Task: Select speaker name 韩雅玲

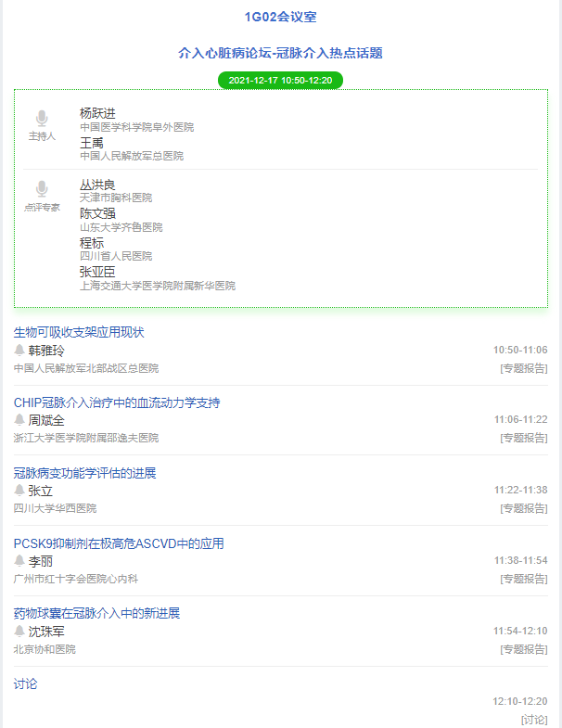Action: pos(46,351)
